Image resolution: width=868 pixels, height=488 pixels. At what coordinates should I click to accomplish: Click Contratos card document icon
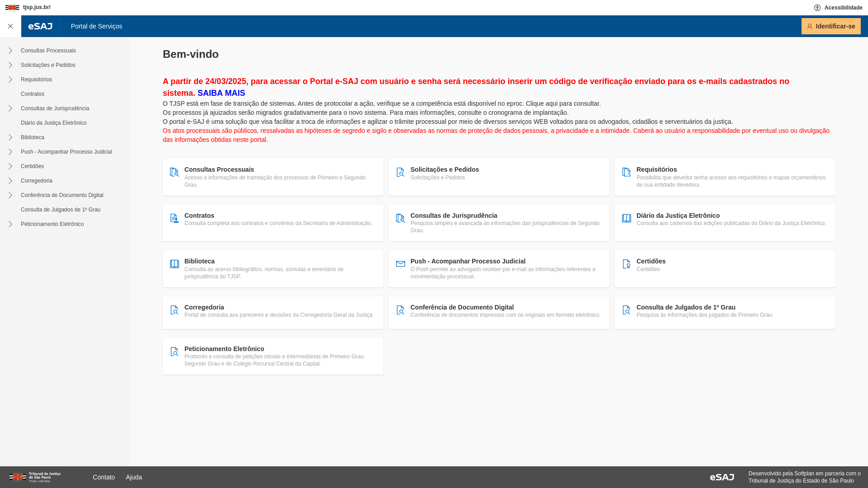point(175,218)
